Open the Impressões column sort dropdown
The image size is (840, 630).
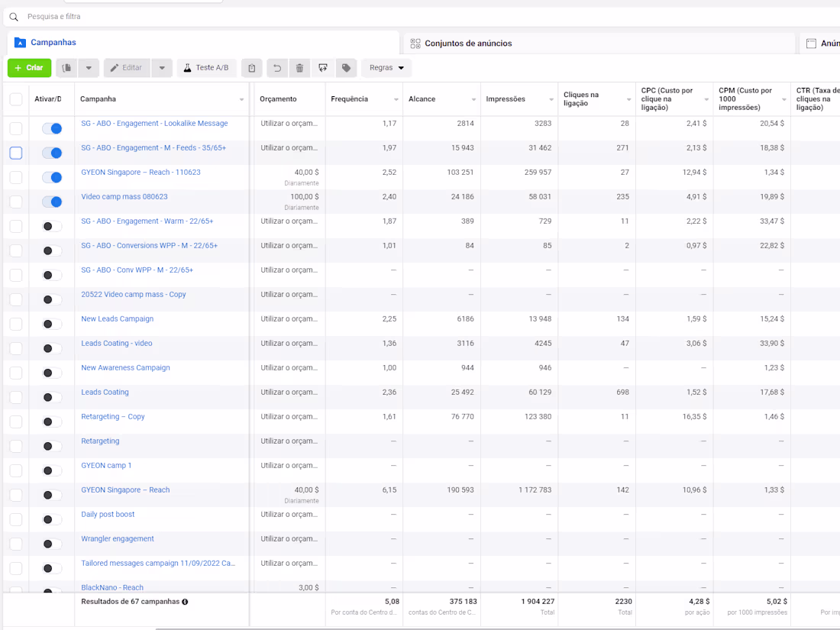click(x=551, y=100)
